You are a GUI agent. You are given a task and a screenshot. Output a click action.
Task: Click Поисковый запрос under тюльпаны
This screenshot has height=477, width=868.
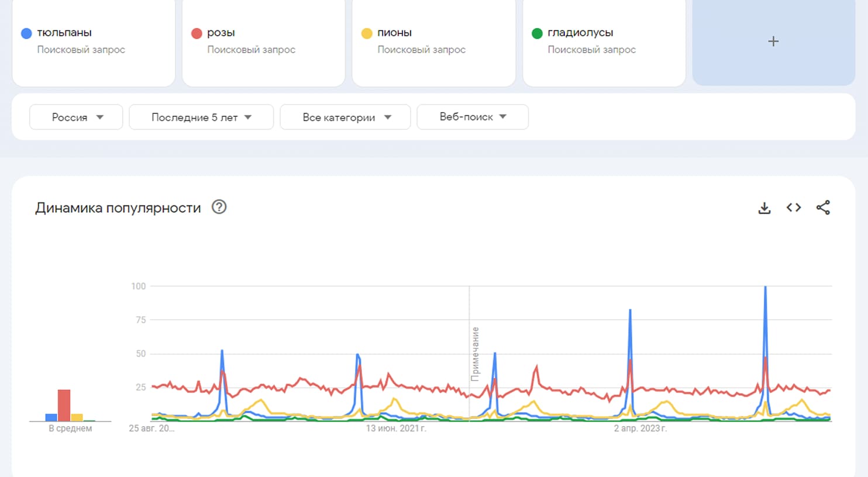[x=81, y=50]
